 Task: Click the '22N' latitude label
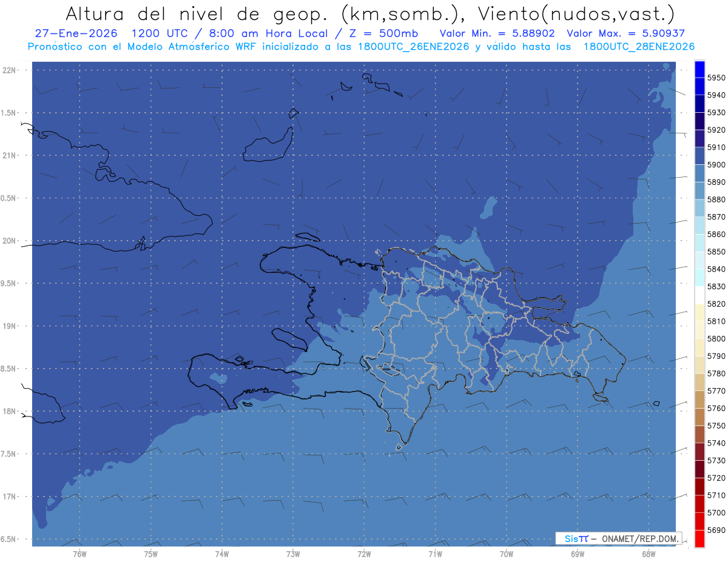tap(10, 70)
